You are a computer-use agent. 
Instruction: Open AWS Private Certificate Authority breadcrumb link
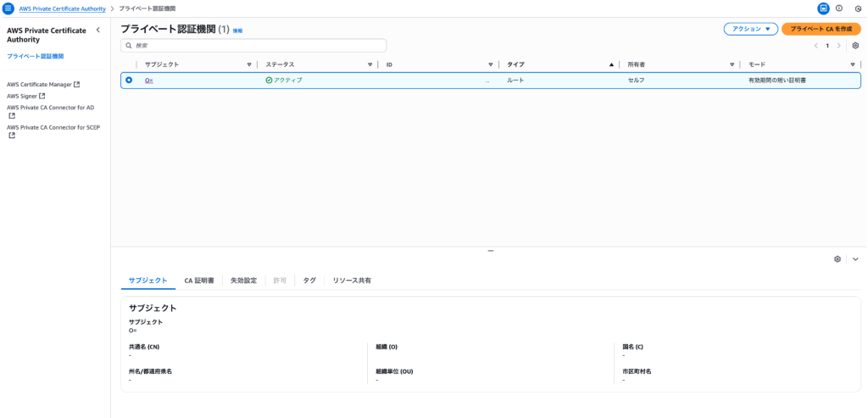pos(62,8)
